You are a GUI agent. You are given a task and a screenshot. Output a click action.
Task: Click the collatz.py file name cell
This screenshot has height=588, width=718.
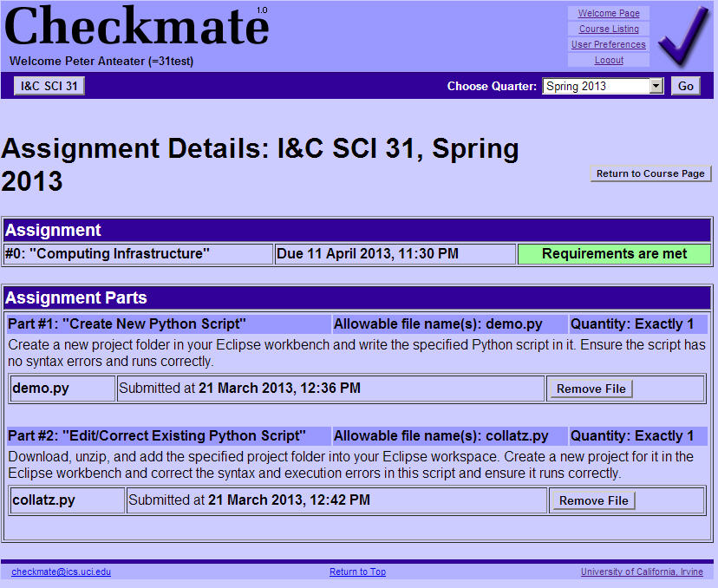pyautogui.click(x=68, y=500)
